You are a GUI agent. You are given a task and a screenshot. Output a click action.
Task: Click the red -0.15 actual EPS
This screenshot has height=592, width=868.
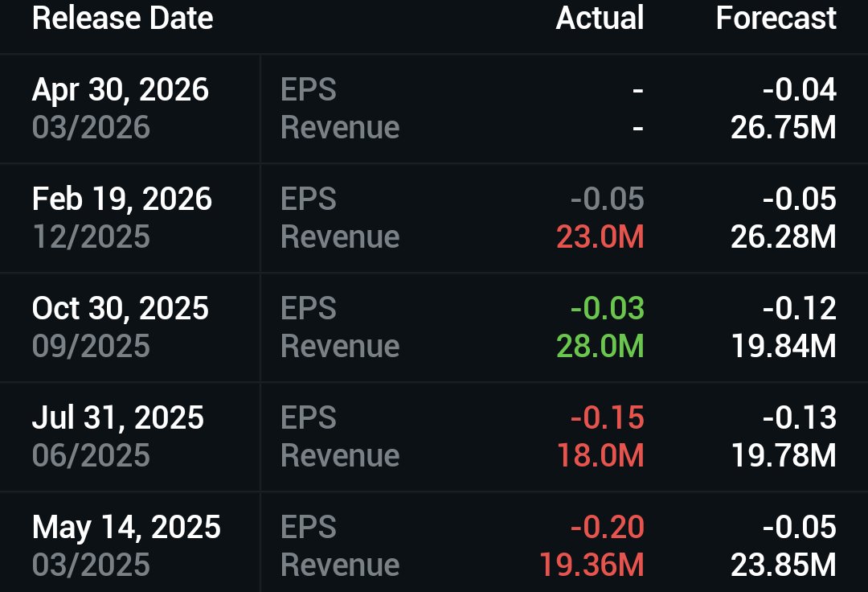pos(607,417)
